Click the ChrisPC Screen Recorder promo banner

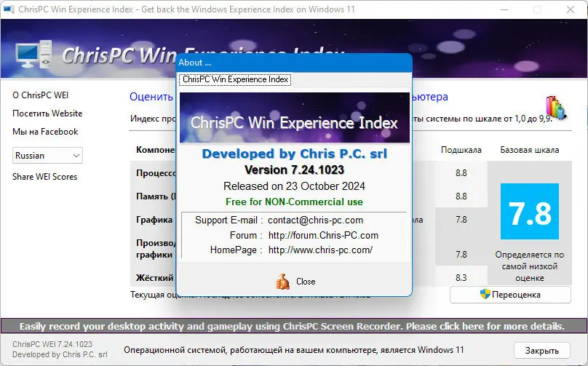[292, 326]
